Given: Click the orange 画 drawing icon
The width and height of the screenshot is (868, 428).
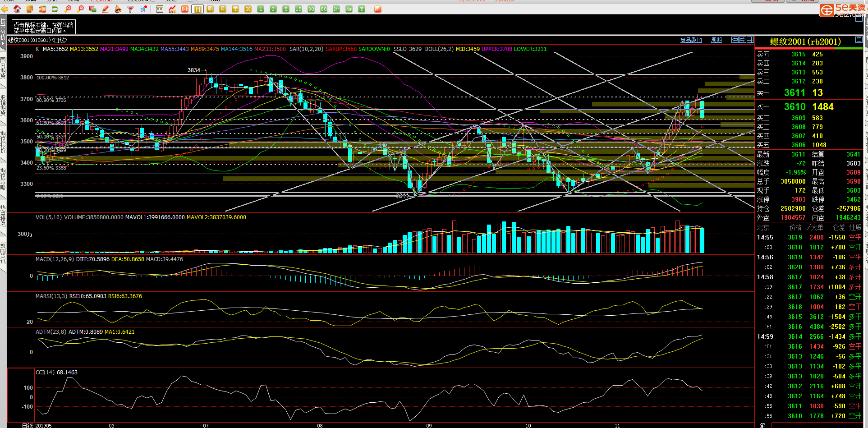Looking at the screenshot, I should [x=378, y=9].
